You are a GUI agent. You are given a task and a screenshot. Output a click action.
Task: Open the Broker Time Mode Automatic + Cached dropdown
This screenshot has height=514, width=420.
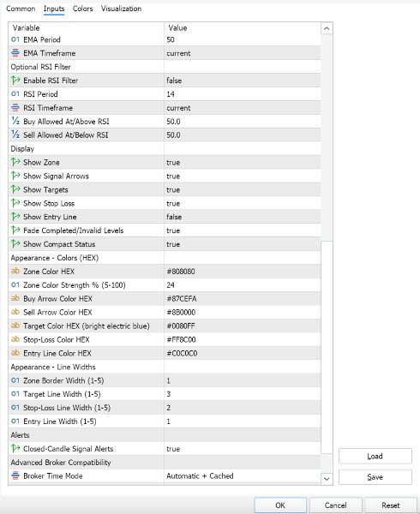(243, 476)
